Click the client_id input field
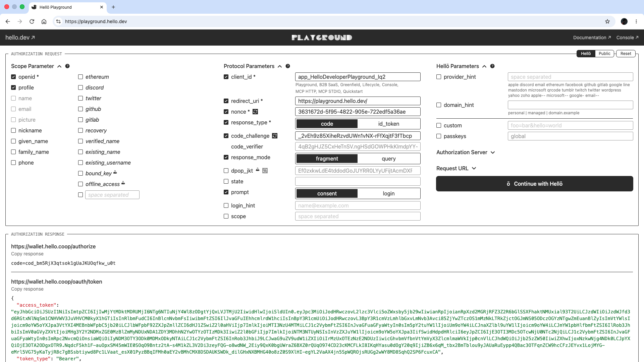The height and width of the screenshot is (362, 644). (358, 77)
